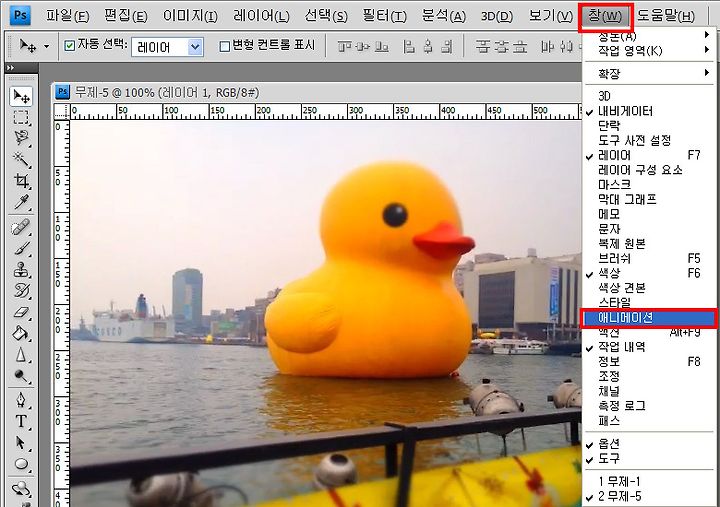Expand the 확장 submenu
The width and height of the screenshot is (720, 507).
[648, 73]
